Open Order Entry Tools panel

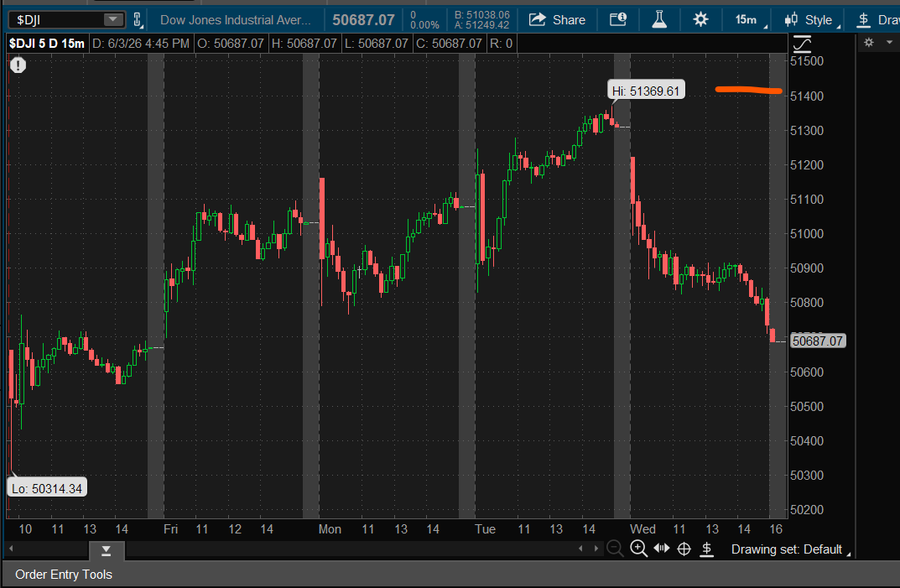pyautogui.click(x=64, y=575)
